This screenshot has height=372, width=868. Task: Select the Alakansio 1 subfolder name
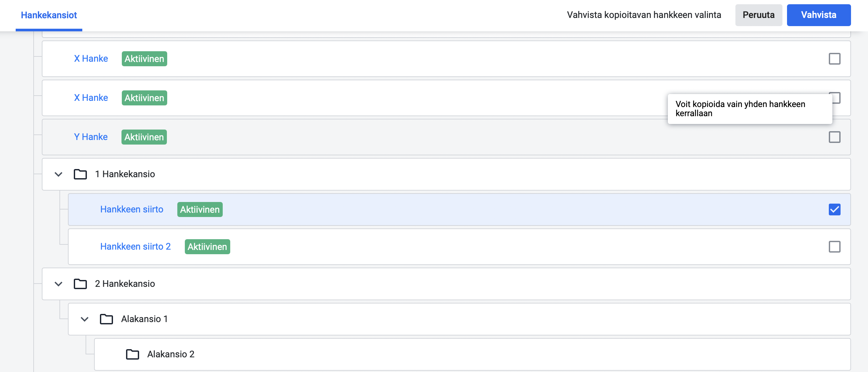(x=145, y=319)
